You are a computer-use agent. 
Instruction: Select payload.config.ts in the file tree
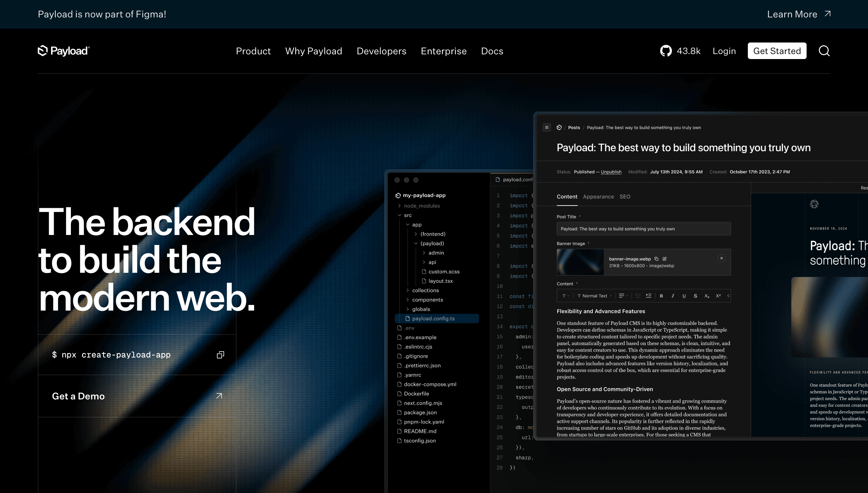point(437,318)
